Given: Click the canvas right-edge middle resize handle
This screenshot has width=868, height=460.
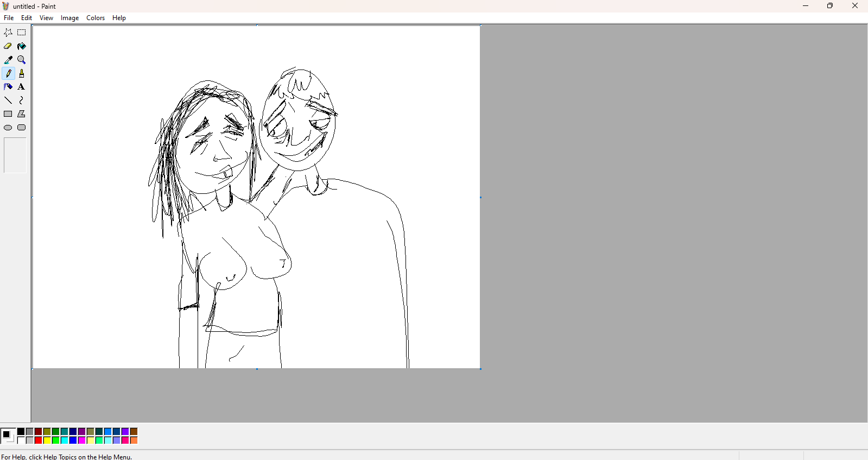Looking at the screenshot, I should 481,198.
